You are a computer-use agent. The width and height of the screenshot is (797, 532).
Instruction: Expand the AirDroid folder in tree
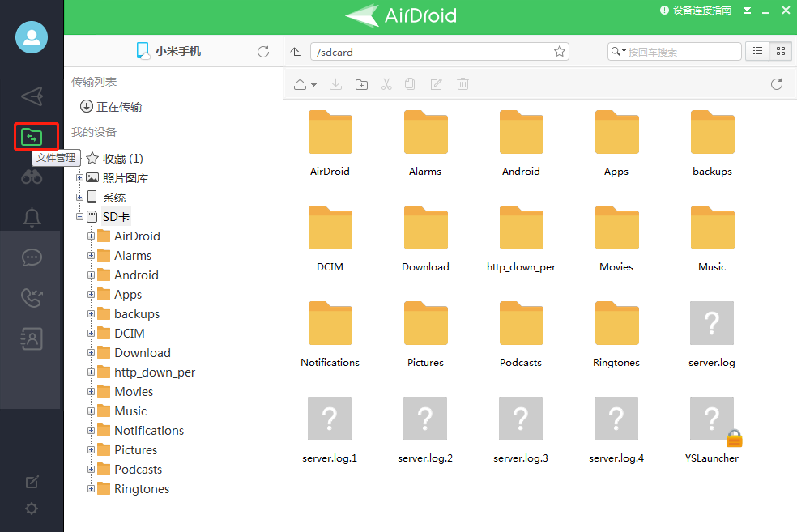91,236
